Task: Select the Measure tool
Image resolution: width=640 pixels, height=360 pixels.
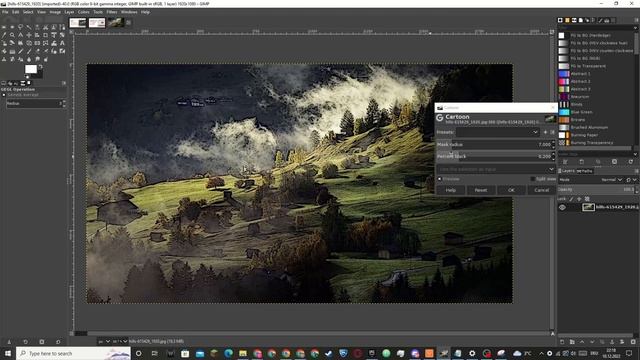Action: (20, 35)
